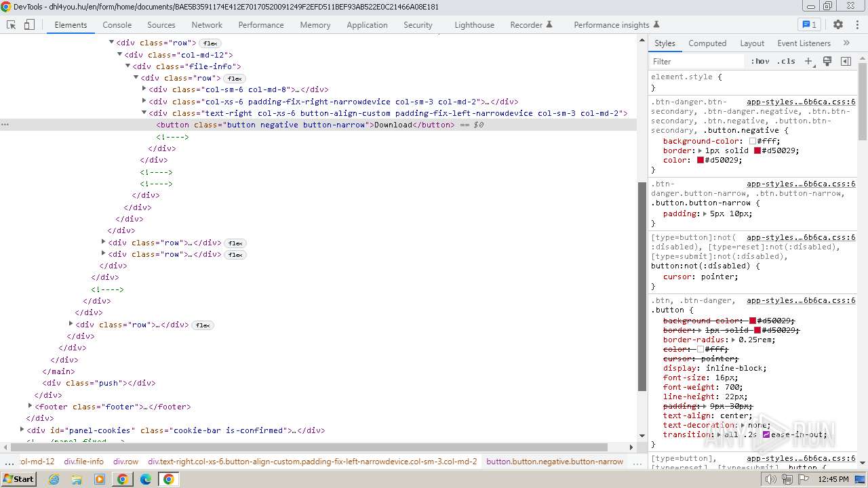868x488 pixels.
Task: Open the Event Listeners tab
Action: click(804, 43)
